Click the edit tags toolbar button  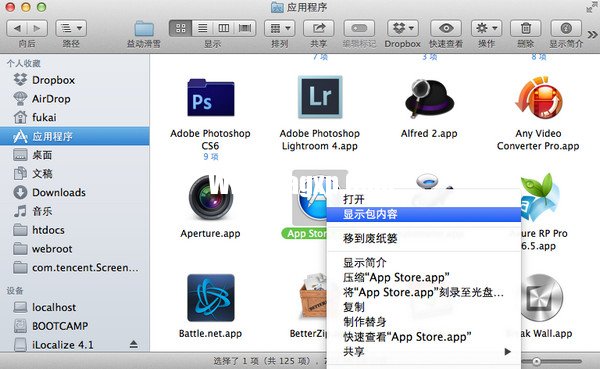[x=359, y=28]
